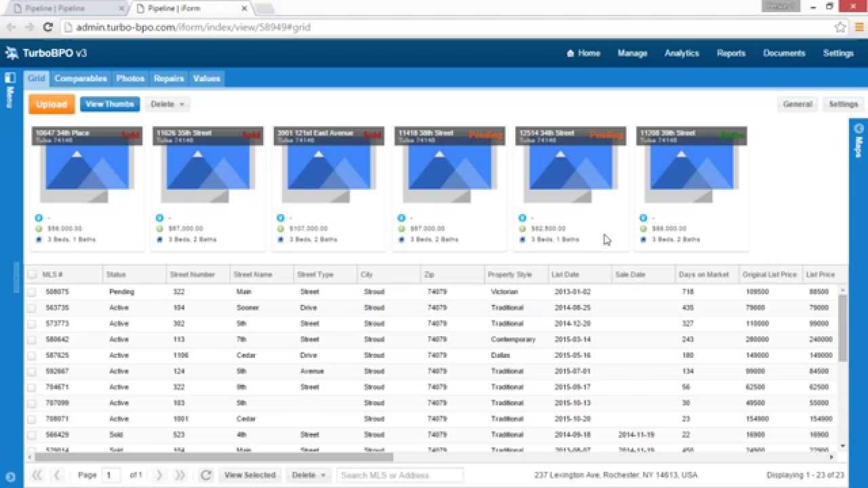This screenshot has width=868, height=488.
Task: Click the page number input box
Action: (111, 475)
